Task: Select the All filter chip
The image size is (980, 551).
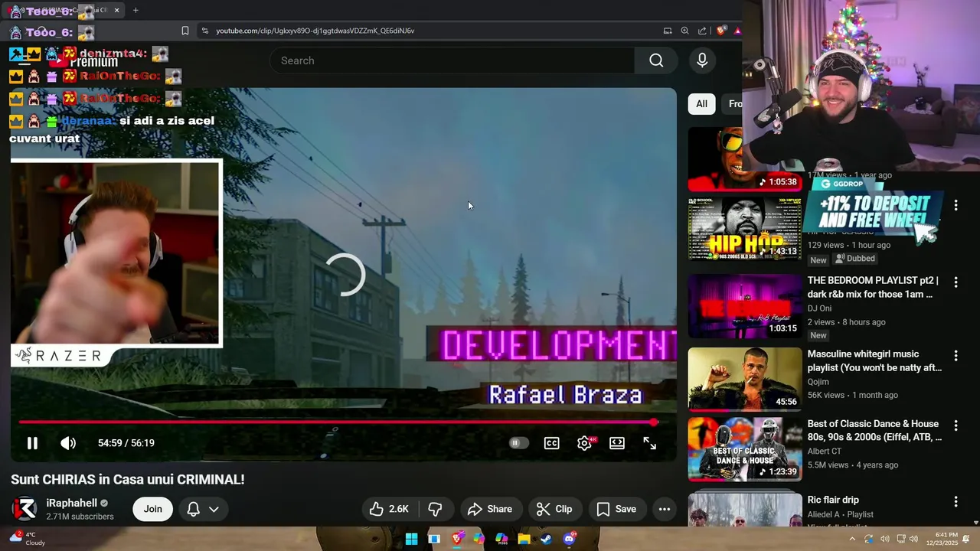Action: [701, 103]
